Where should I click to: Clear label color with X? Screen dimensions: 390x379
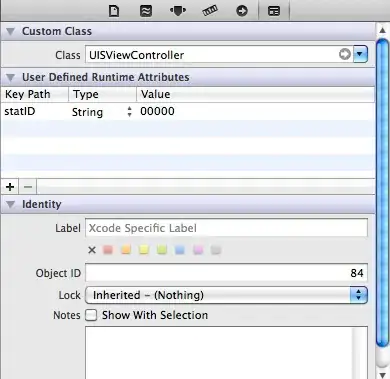tap(92, 250)
